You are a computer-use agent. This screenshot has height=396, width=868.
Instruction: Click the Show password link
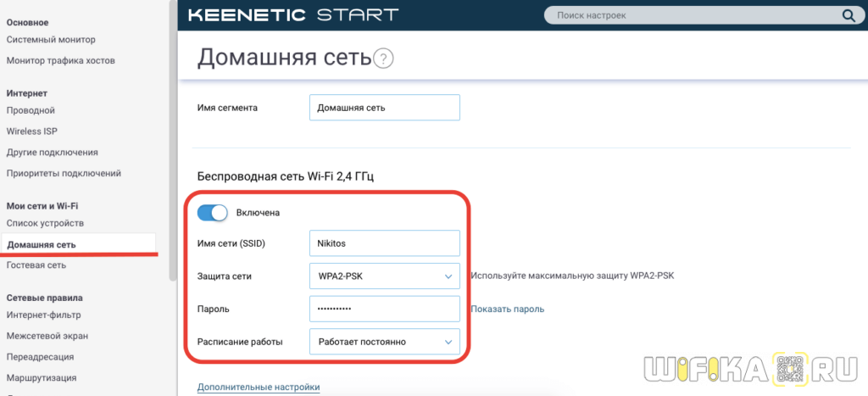click(x=508, y=310)
